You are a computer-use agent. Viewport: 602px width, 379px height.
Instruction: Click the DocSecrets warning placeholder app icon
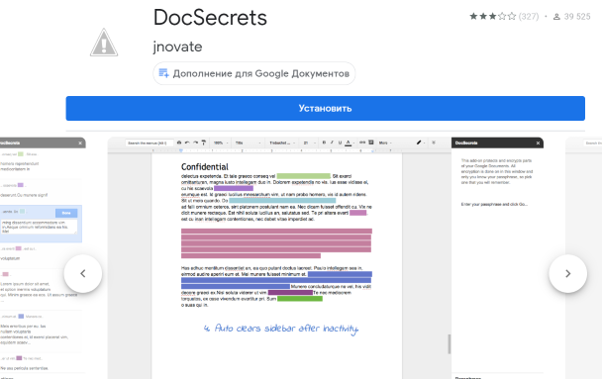coord(104,42)
